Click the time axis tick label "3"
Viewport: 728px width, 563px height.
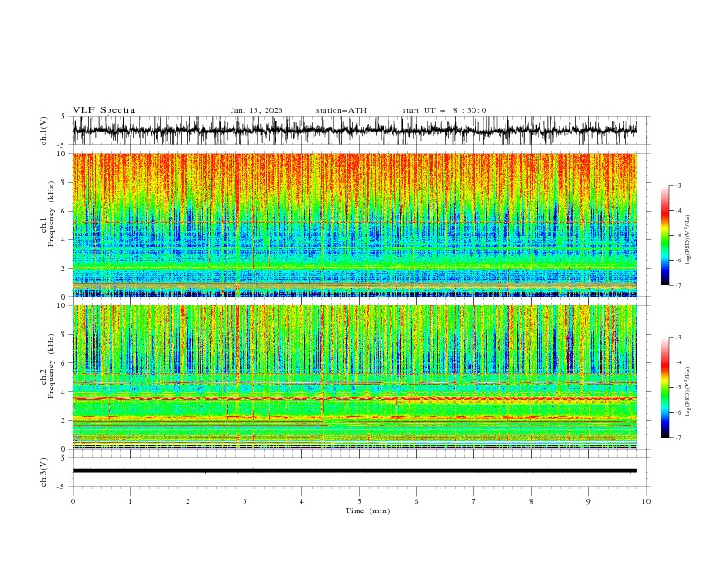[x=245, y=501]
